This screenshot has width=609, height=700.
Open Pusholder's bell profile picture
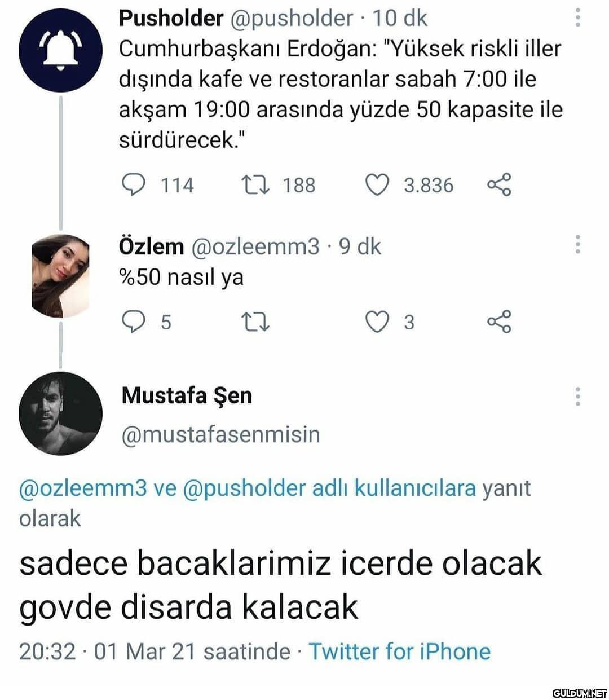point(61,50)
